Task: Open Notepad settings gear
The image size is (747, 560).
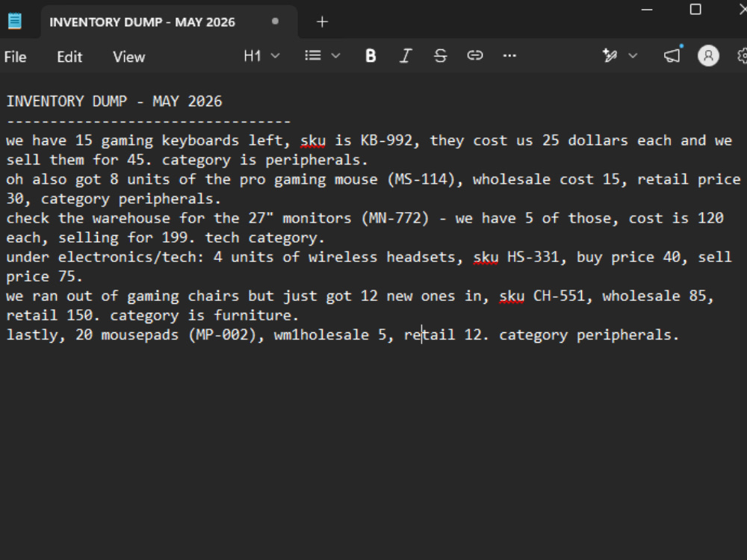Action: 742,56
